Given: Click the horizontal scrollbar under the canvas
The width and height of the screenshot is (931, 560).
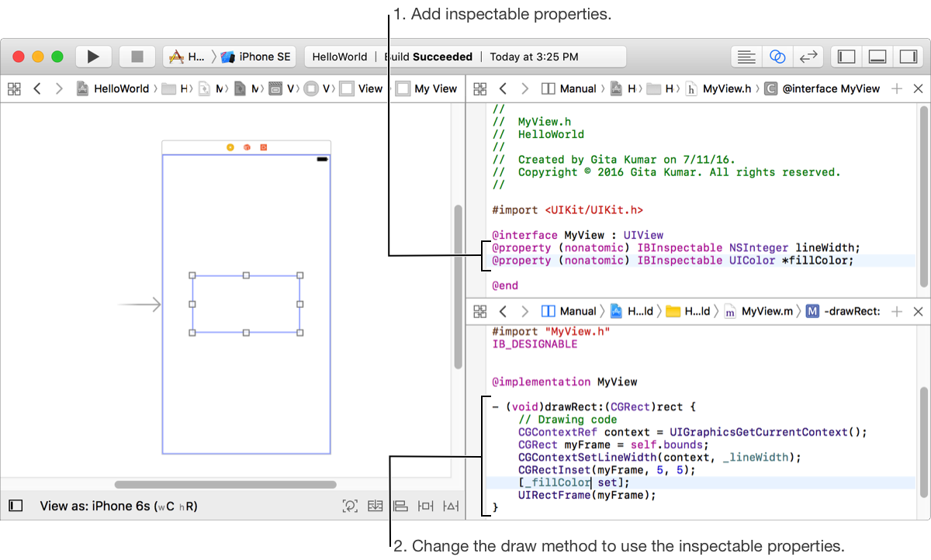Looking at the screenshot, I should (225, 485).
